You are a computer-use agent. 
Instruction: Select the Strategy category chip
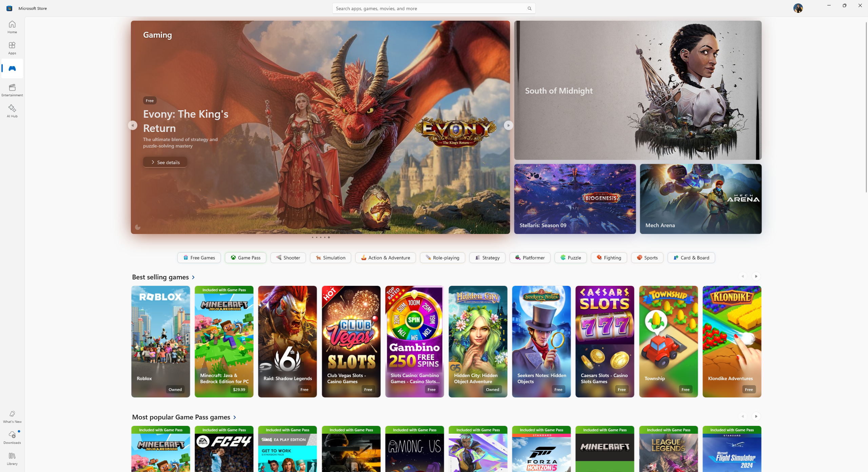click(487, 258)
